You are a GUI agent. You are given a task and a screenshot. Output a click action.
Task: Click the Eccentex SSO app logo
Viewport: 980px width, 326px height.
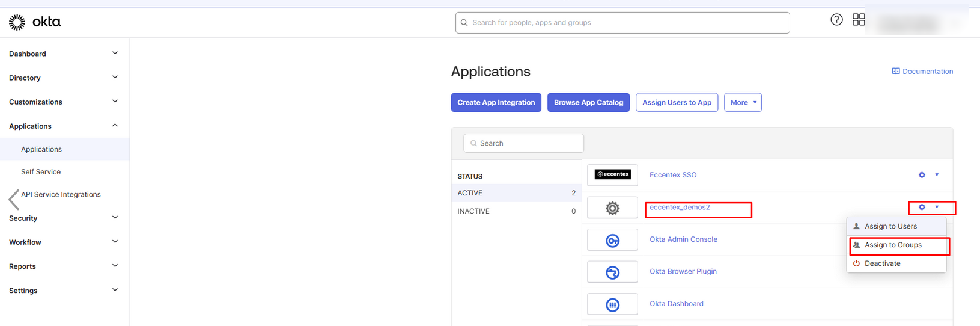click(612, 174)
